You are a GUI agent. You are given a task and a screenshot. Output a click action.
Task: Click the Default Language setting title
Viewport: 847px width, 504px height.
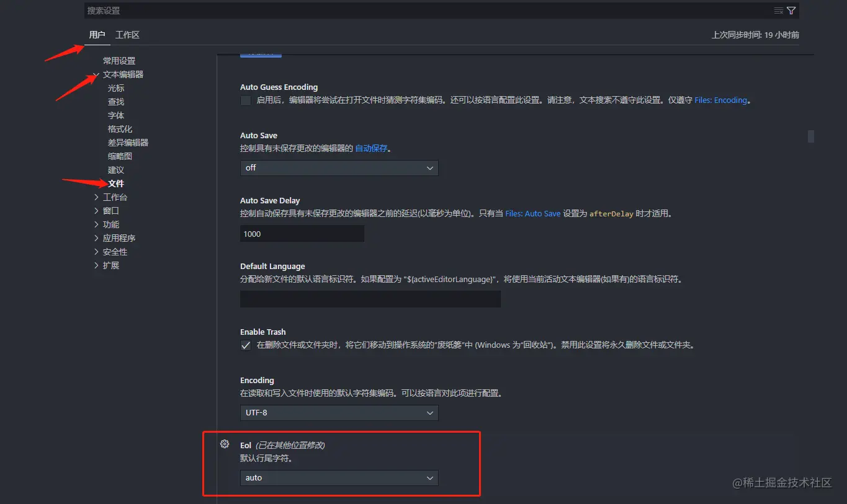[x=272, y=266]
